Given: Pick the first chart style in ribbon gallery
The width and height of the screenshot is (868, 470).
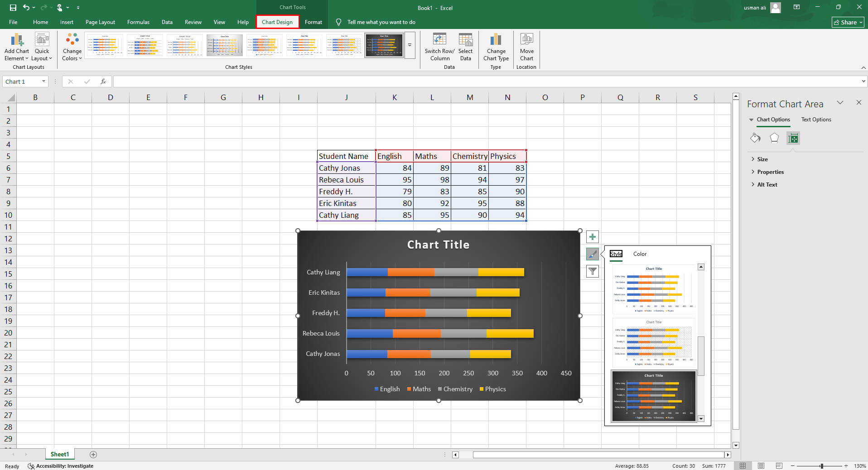Looking at the screenshot, I should [105, 45].
